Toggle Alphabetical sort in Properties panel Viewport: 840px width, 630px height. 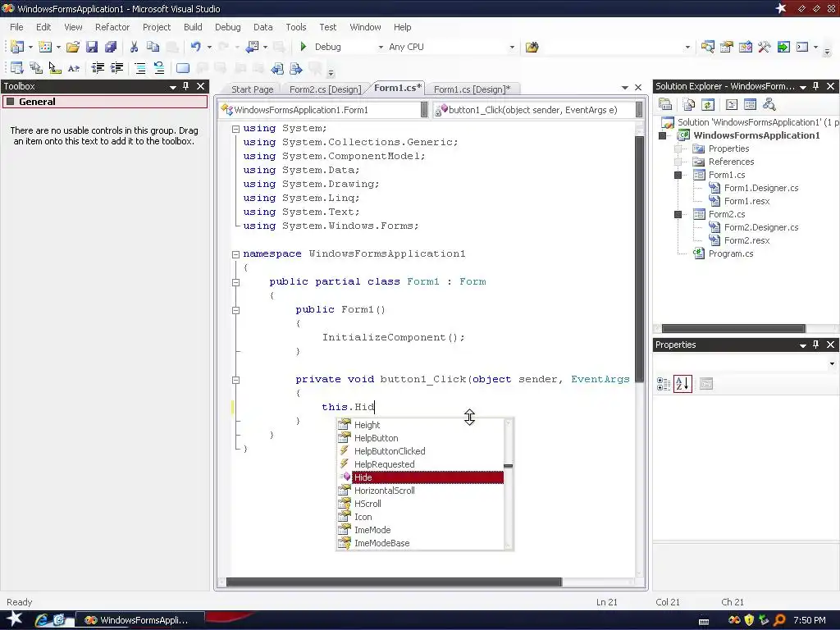pos(682,384)
